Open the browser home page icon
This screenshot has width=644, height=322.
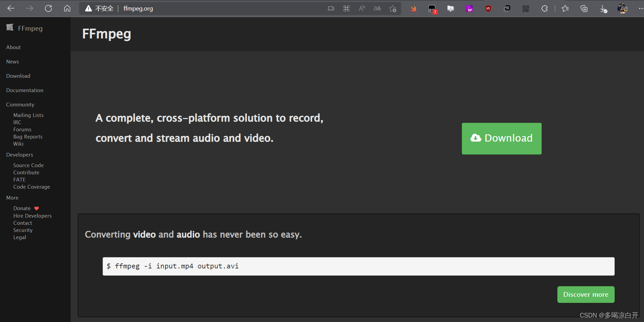pyautogui.click(x=67, y=9)
